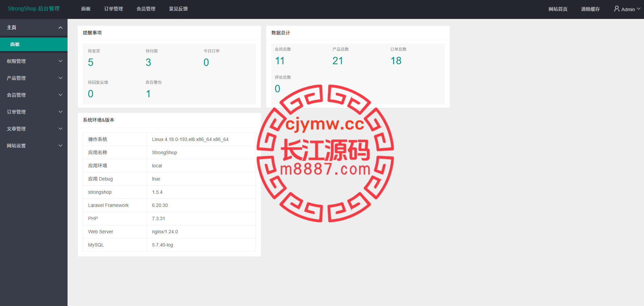
Task: Open the Admin account dropdown arrow
Action: (639, 9)
